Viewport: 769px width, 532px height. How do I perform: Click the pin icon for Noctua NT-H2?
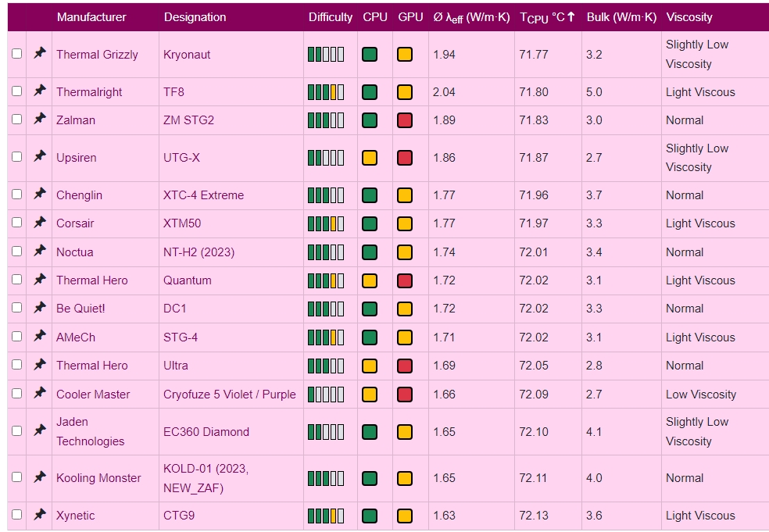[40, 252]
